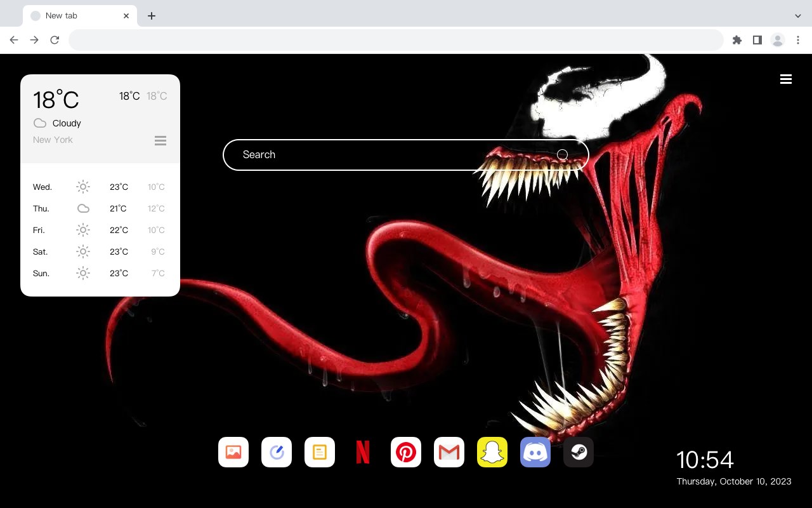
Task: Open a new browser tab
Action: (151, 16)
